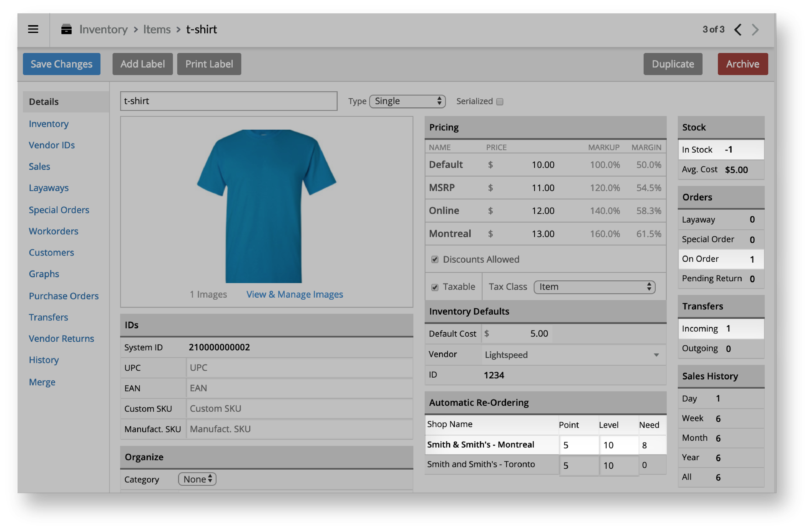Open Items in the breadcrumb
The width and height of the screenshot is (811, 532).
157,29
